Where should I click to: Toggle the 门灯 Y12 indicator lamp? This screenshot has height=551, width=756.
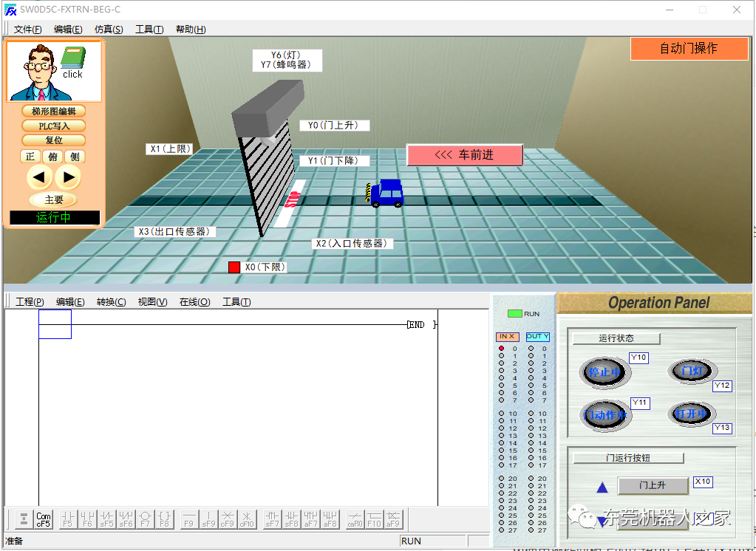[691, 371]
